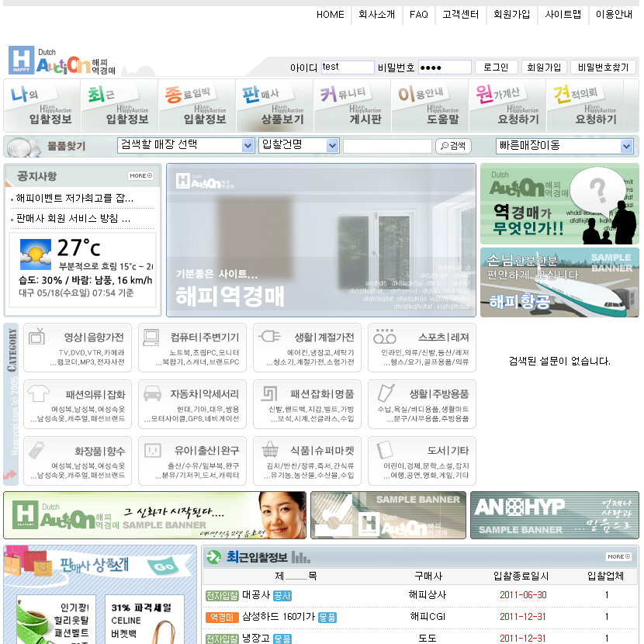
Task: Click the shopping basket icon for 식품|슈퍼마켓
Action: [x=270, y=450]
